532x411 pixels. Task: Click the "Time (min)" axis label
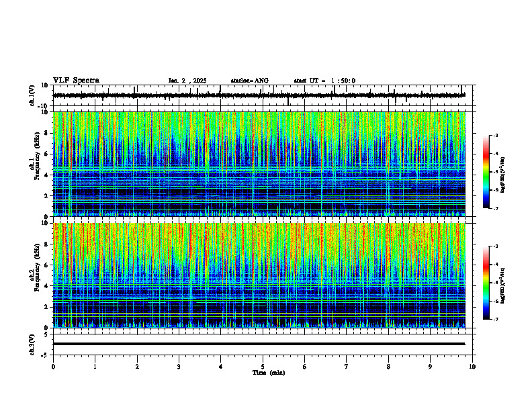point(269,373)
